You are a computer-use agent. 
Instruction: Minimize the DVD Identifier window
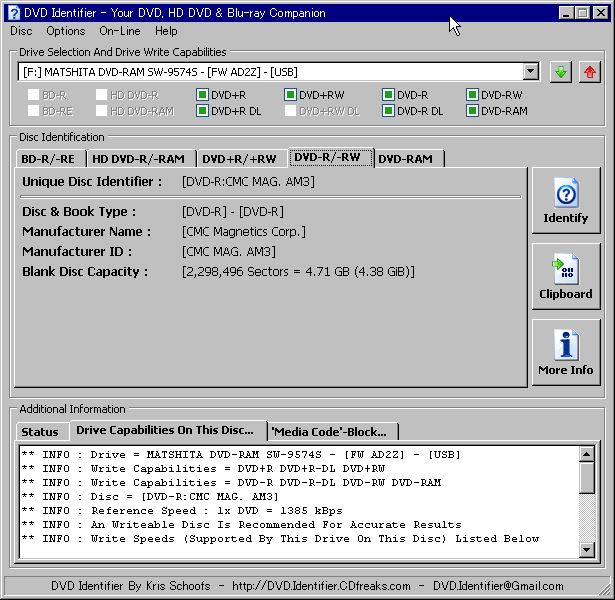pyautogui.click(x=566, y=13)
